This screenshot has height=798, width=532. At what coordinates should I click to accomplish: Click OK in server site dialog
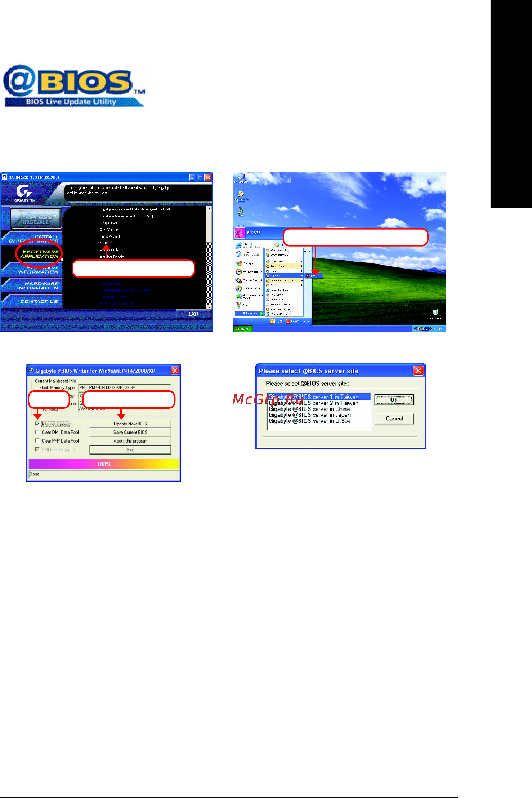pos(394,400)
